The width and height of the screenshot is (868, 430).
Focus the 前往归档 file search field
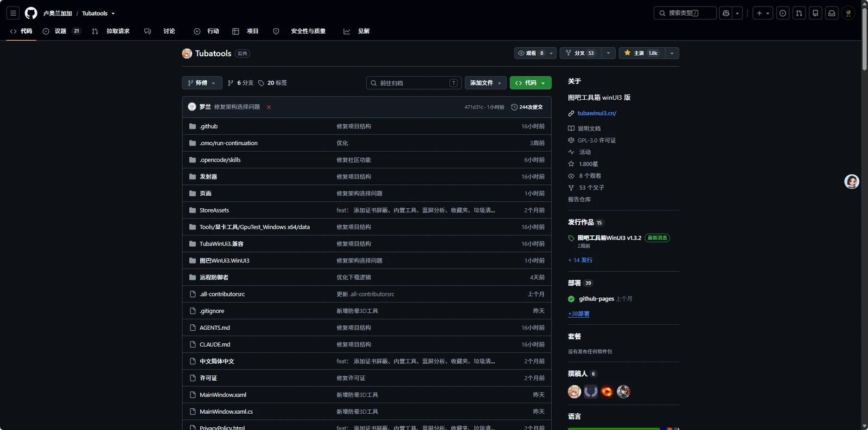[x=414, y=83]
